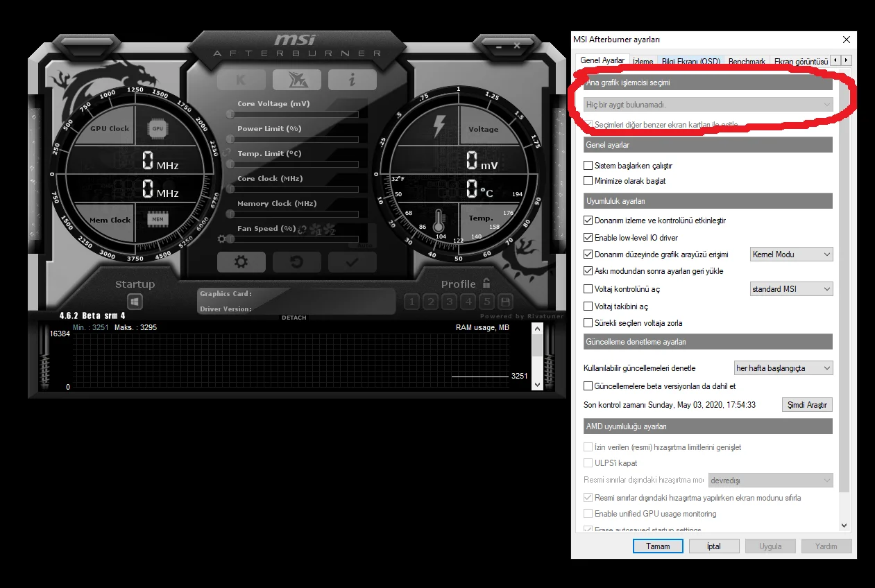Image resolution: width=875 pixels, height=588 pixels.
Task: Enable Voltaj kontrolünü aç checkbox
Action: pyautogui.click(x=588, y=289)
